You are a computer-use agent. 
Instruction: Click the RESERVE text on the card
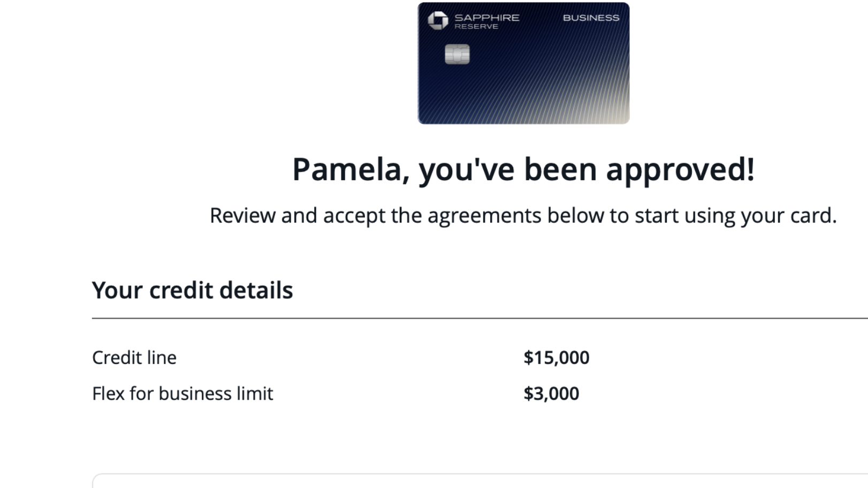pos(476,27)
